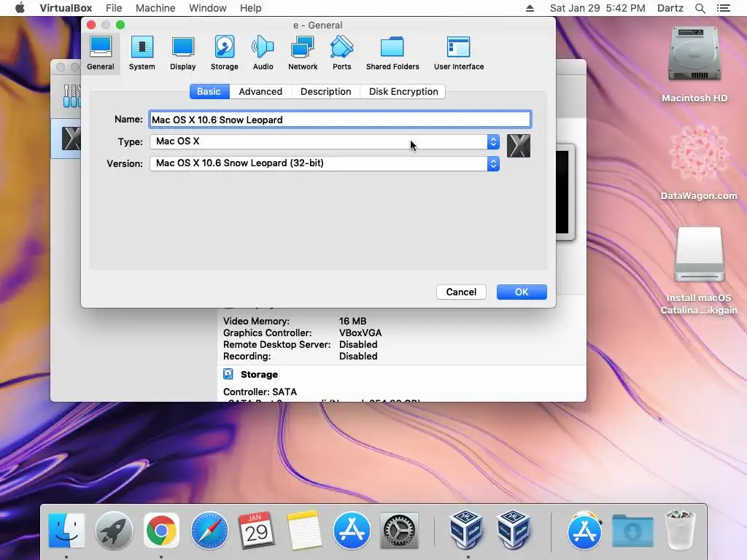Open the General settings section

click(x=101, y=53)
